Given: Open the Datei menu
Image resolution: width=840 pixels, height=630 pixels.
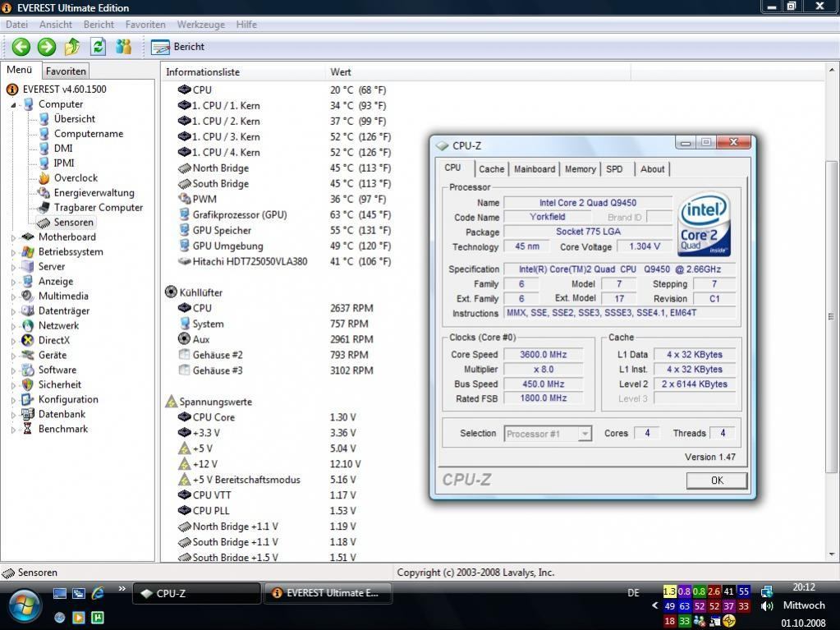Looking at the screenshot, I should tap(16, 25).
